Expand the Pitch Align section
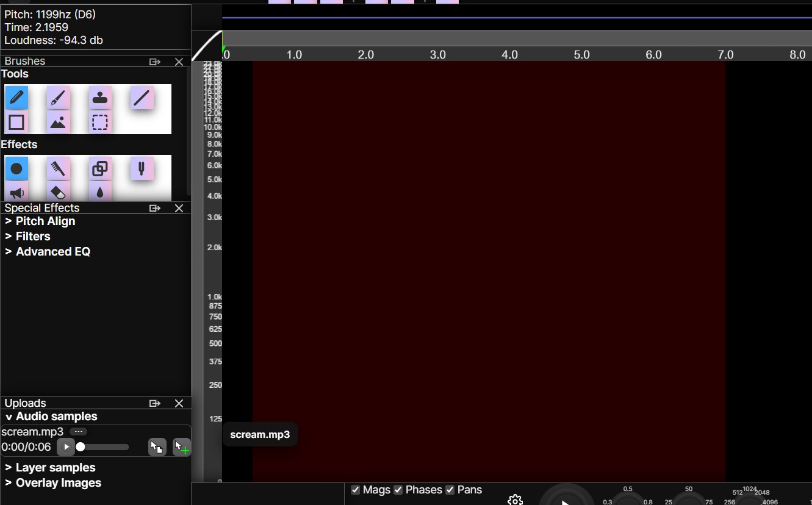812x505 pixels. (40, 221)
